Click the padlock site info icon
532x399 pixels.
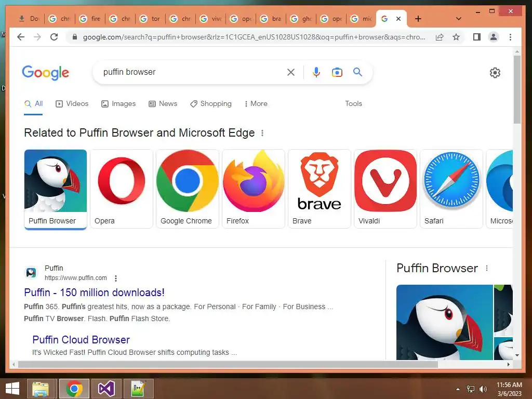pyautogui.click(x=75, y=37)
